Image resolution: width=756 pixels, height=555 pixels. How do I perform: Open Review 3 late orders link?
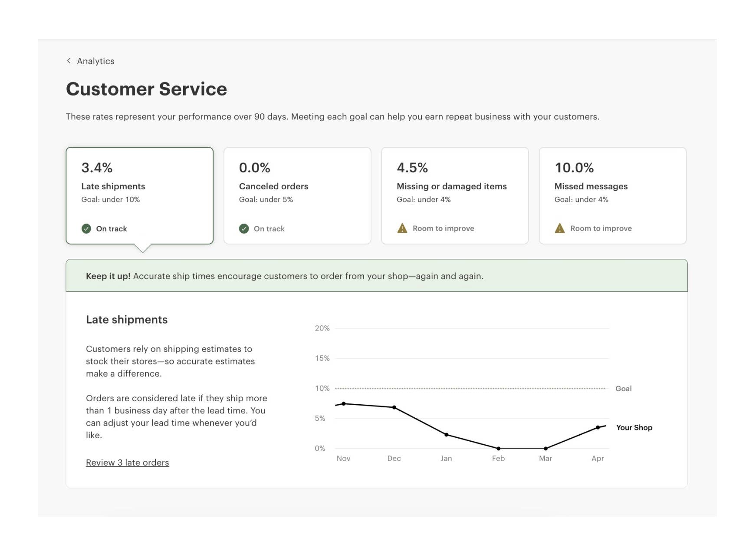(127, 462)
